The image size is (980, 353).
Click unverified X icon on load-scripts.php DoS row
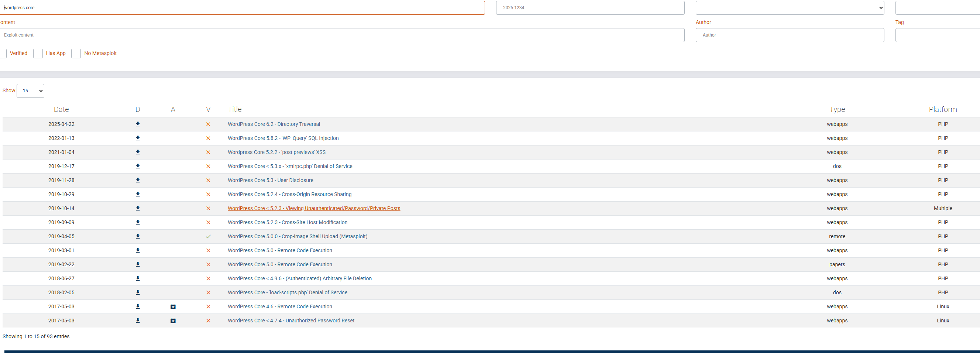click(x=208, y=292)
